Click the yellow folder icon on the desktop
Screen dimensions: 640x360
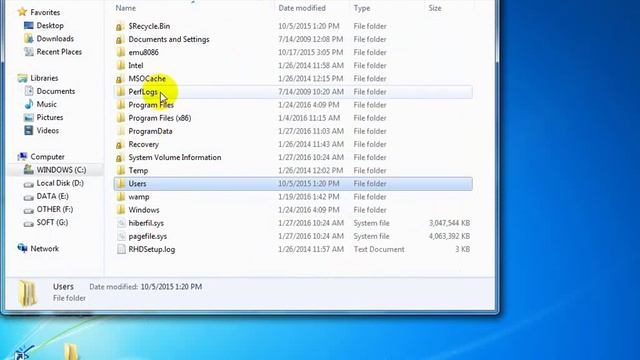click(x=71, y=352)
